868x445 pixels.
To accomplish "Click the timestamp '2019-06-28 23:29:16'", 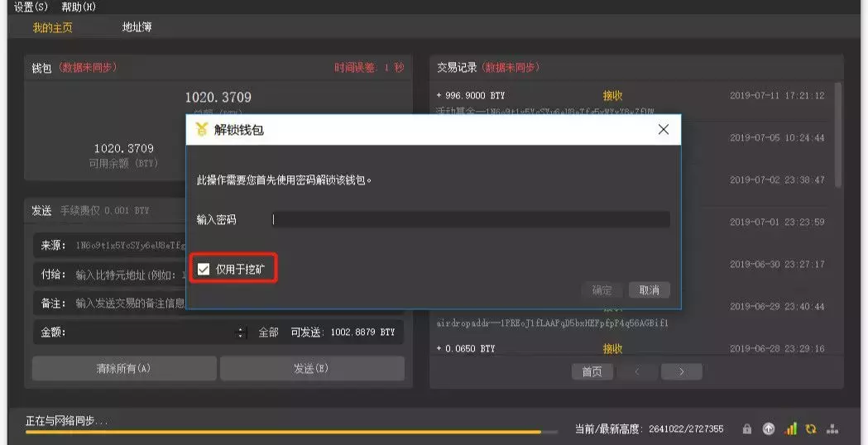I will [x=777, y=349].
